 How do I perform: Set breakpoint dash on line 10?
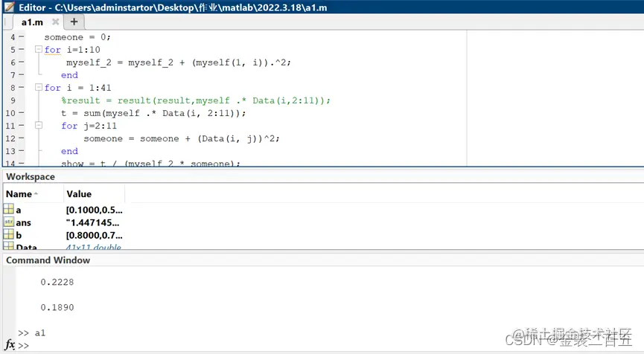pos(22,113)
